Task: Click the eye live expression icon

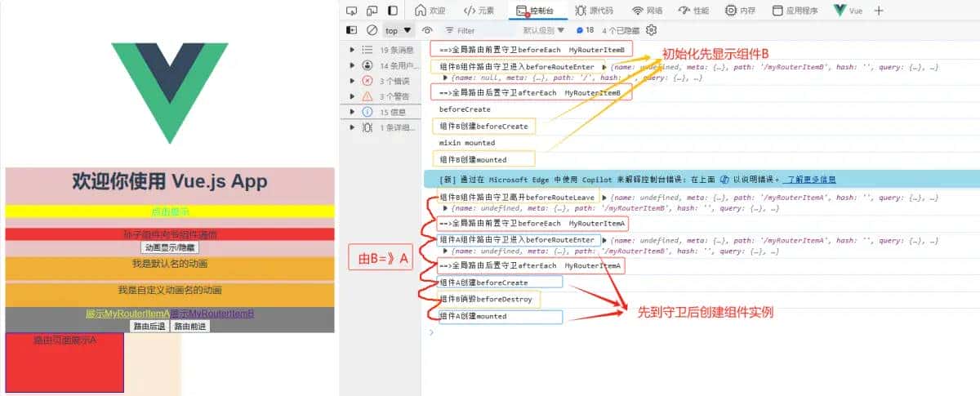Action: 427,30
